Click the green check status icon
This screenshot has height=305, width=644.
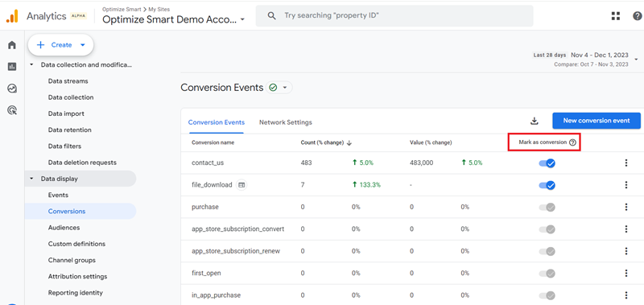click(x=273, y=88)
